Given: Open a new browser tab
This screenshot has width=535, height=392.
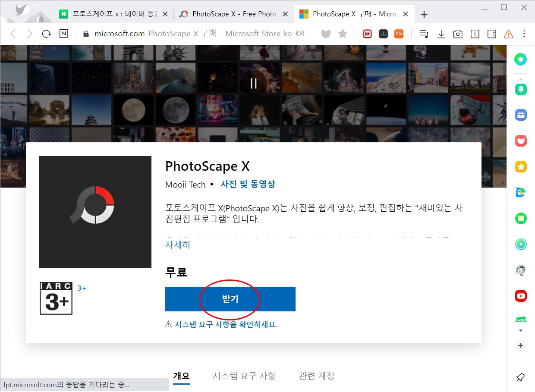Looking at the screenshot, I should pos(424,15).
